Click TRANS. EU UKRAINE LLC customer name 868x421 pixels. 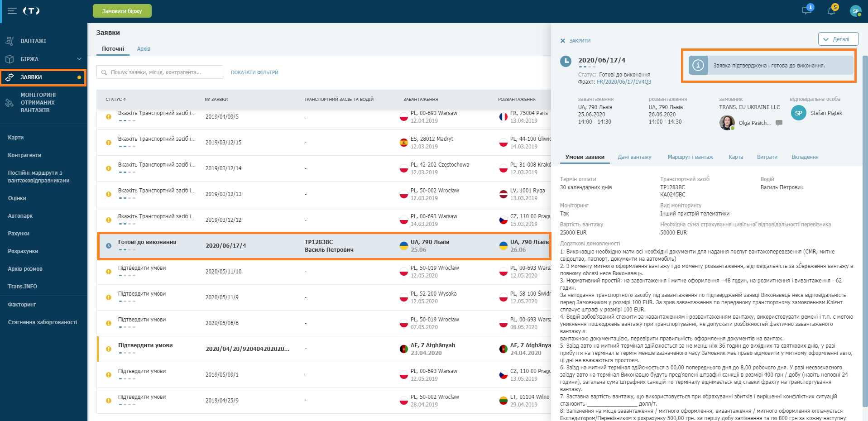[x=749, y=107]
